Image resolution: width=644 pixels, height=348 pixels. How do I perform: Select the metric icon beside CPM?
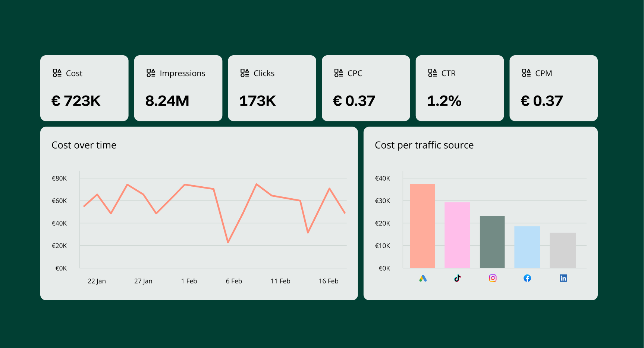526,73
